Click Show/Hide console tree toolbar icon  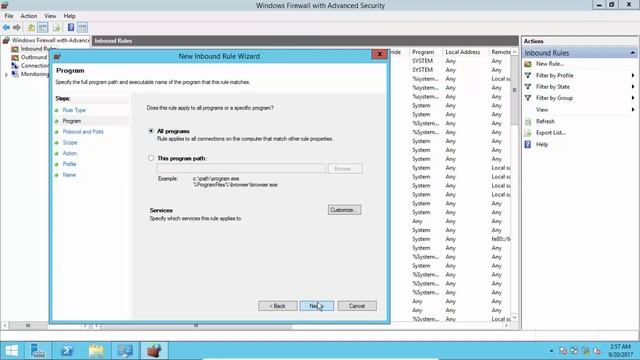click(x=42, y=27)
